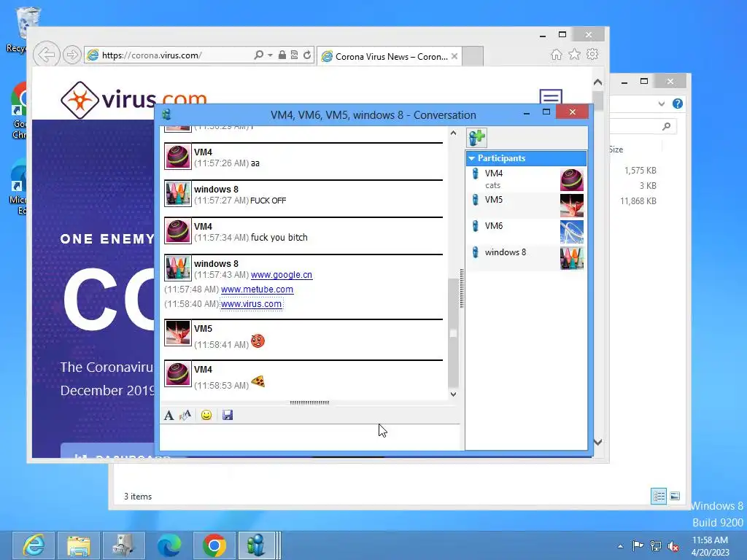This screenshot has height=560, width=747.
Task: Click the taskbar clock showing 11:58 AM
Action: point(710,546)
